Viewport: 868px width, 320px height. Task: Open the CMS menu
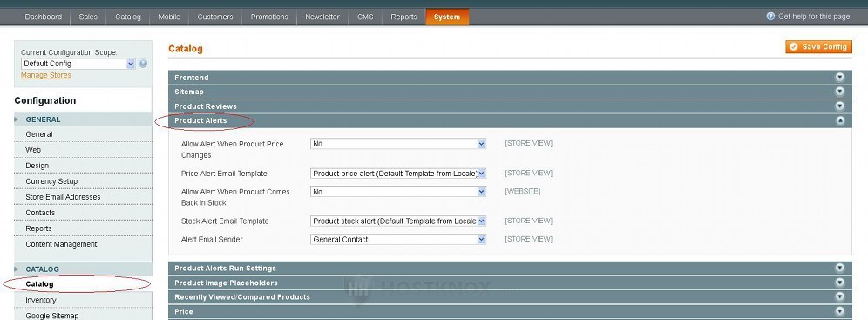(365, 17)
